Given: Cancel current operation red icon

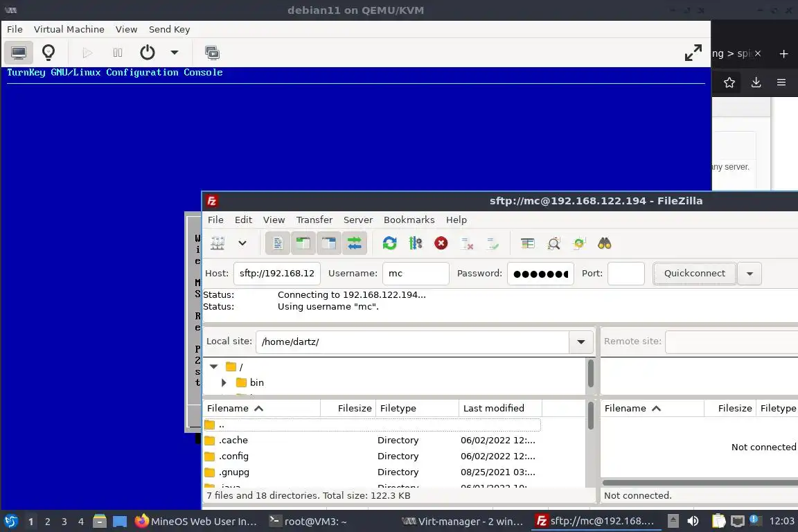Looking at the screenshot, I should pos(441,243).
